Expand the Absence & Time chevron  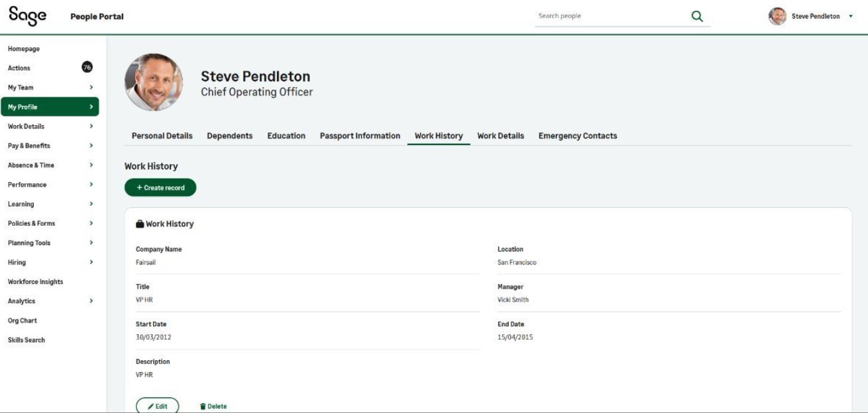point(91,165)
